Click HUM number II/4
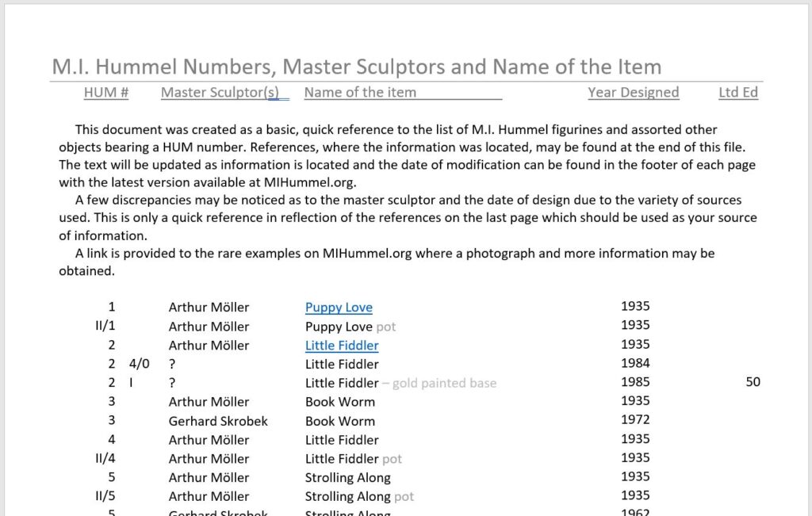The width and height of the screenshot is (812, 516). coord(105,459)
